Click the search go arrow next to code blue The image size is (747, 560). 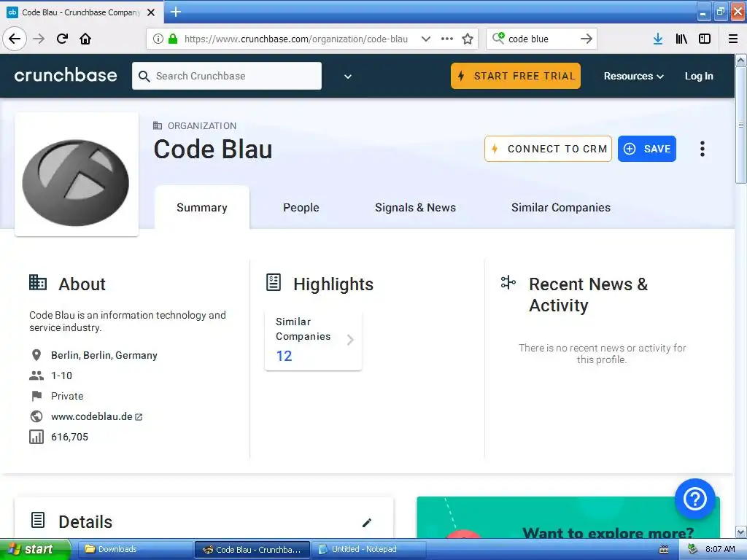pos(587,39)
